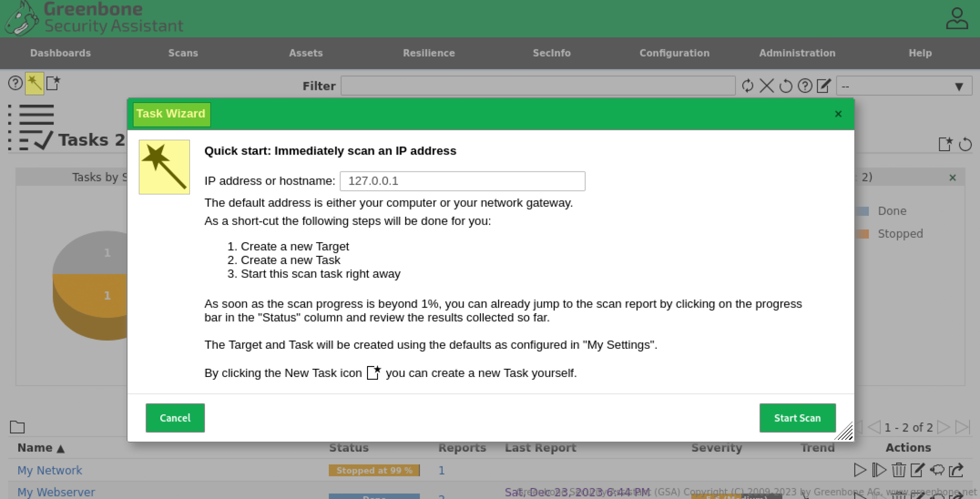
Task: Click the New Task icon beside wizard
Action: point(53,83)
